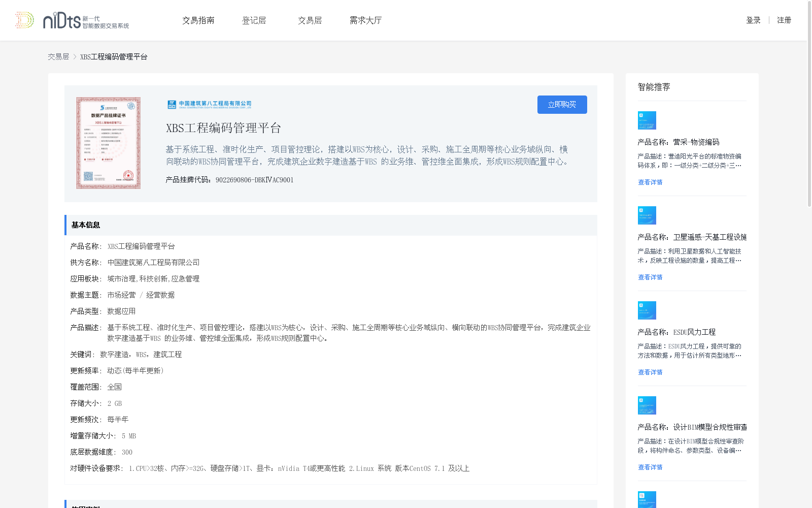
Task: Click the 基本信息 section header
Action: click(331, 225)
